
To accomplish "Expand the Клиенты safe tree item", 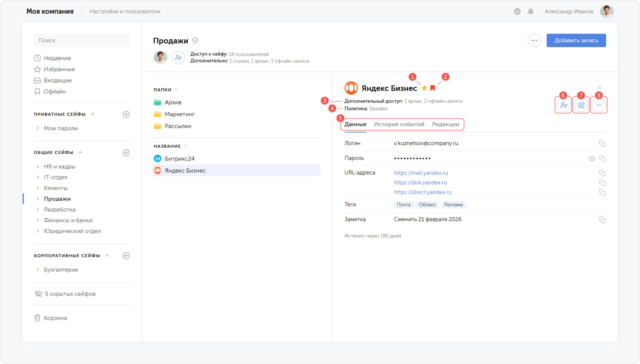I will point(38,188).
